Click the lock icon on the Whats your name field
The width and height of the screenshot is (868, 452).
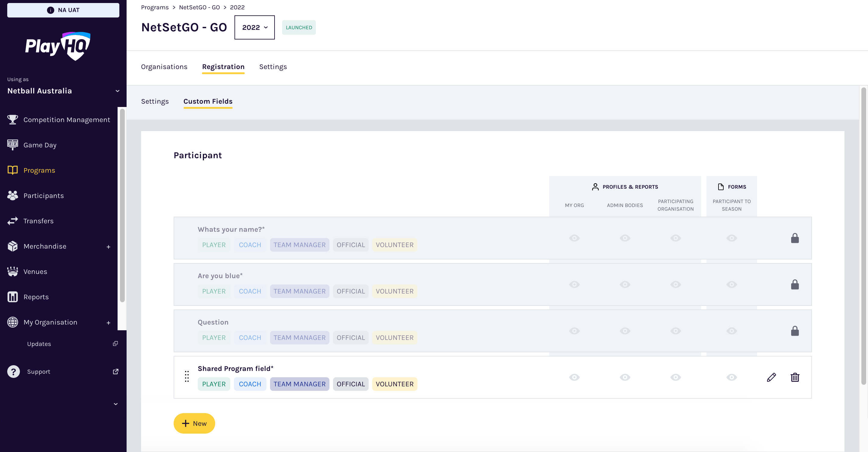pos(794,238)
